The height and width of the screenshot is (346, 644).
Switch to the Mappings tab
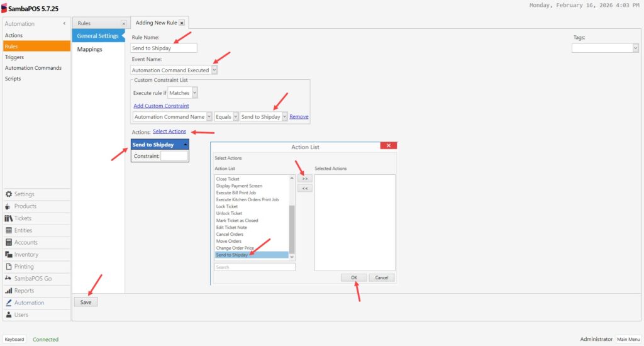[x=89, y=49]
